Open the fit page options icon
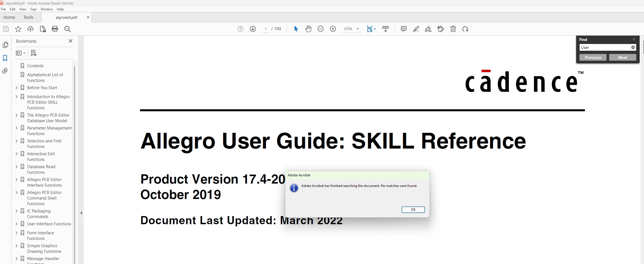Viewport: 644px width, 264px height. pos(371,29)
